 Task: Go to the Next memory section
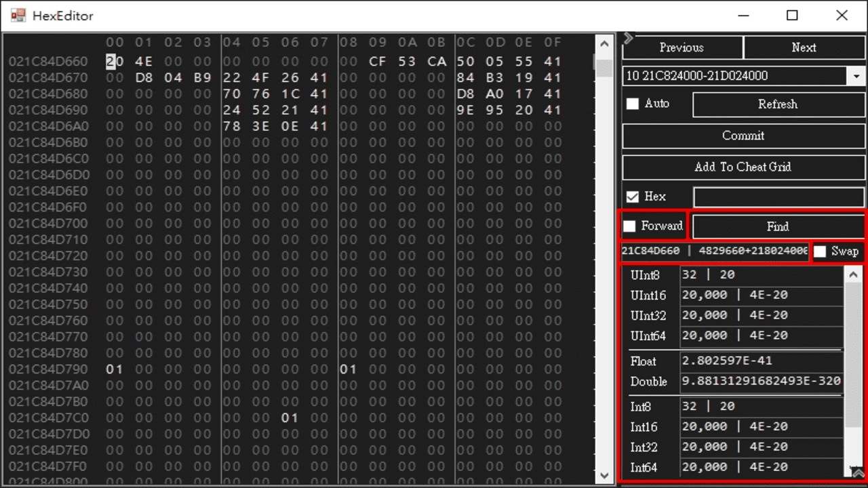tap(804, 47)
